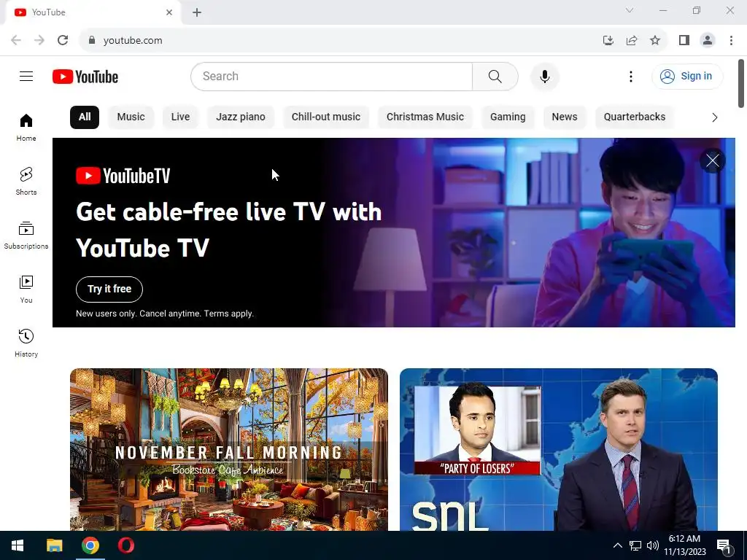Open File Explorer from taskbar
The width and height of the screenshot is (747, 560).
(x=54, y=545)
